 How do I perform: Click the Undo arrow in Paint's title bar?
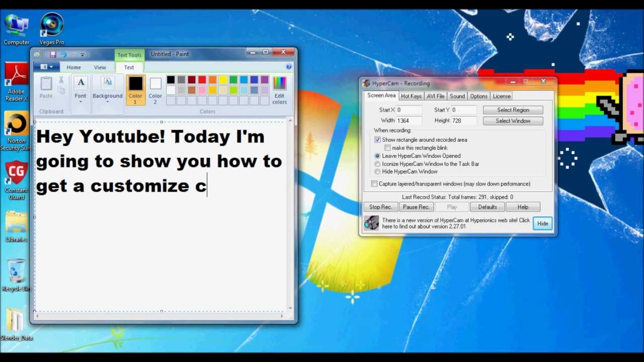click(63, 54)
